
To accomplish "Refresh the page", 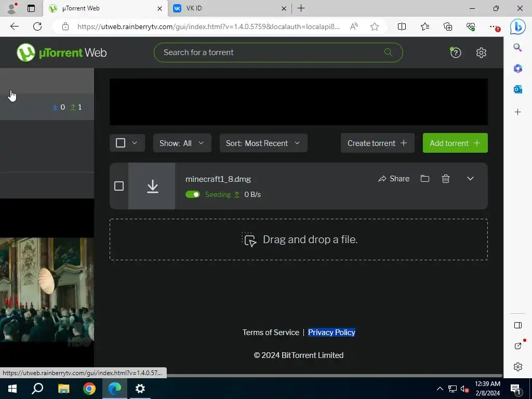I will pyautogui.click(x=37, y=26).
